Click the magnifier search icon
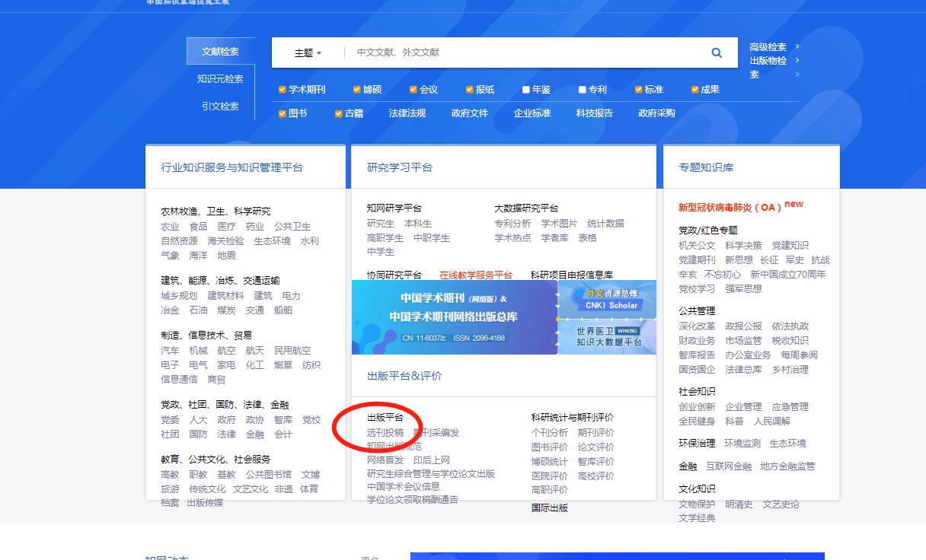Image resolution: width=926 pixels, height=560 pixels. (715, 52)
